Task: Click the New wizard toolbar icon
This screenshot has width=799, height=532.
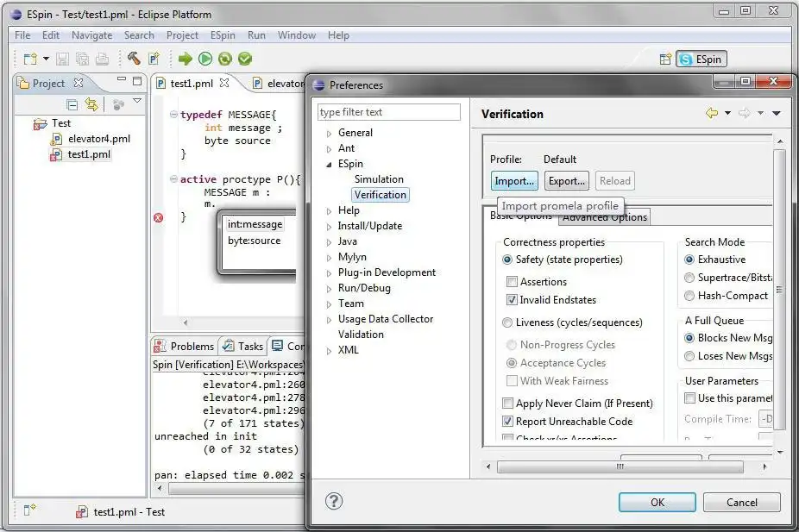Action: coord(30,59)
